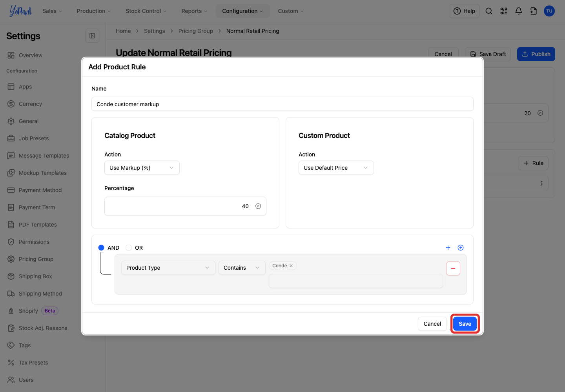Add a condition with the plus icon
The width and height of the screenshot is (565, 392).
coord(448,248)
